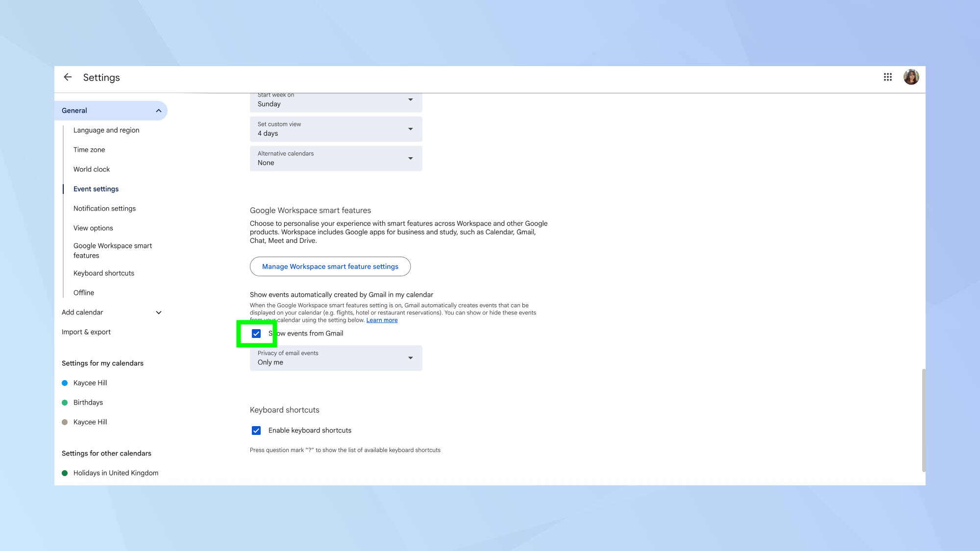Click the blue dot next to Kaycee Hill

point(65,383)
